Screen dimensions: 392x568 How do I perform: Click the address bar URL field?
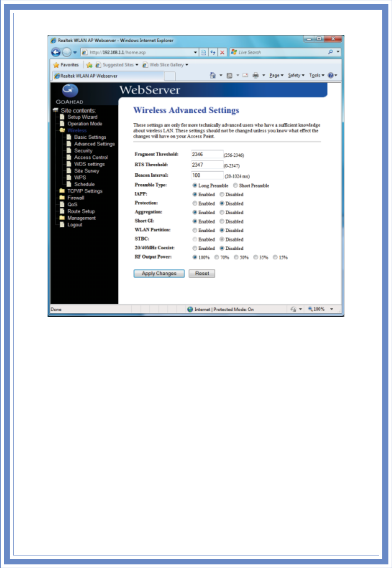(138, 52)
